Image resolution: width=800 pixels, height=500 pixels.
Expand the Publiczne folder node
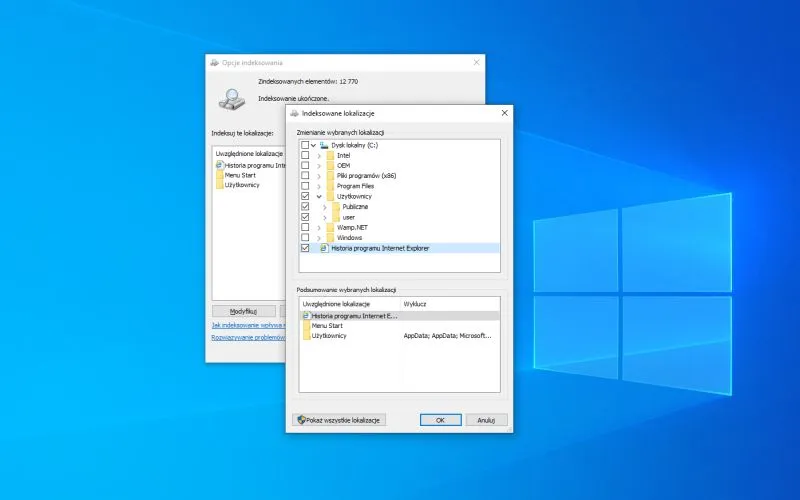tap(324, 207)
